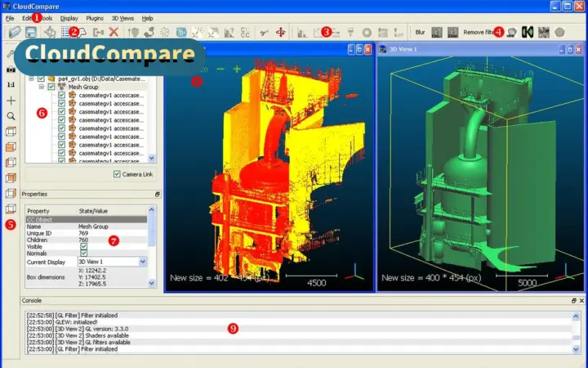Open the 3D Views menu
Image resolution: width=588 pixels, height=368 pixels.
(x=122, y=18)
